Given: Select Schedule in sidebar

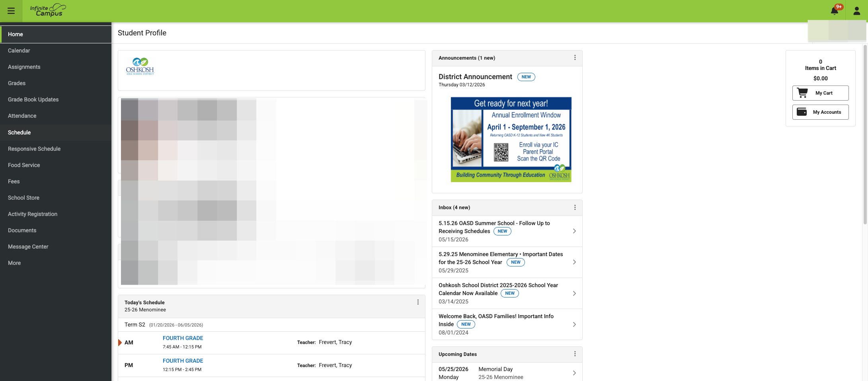Looking at the screenshot, I should (x=56, y=132).
